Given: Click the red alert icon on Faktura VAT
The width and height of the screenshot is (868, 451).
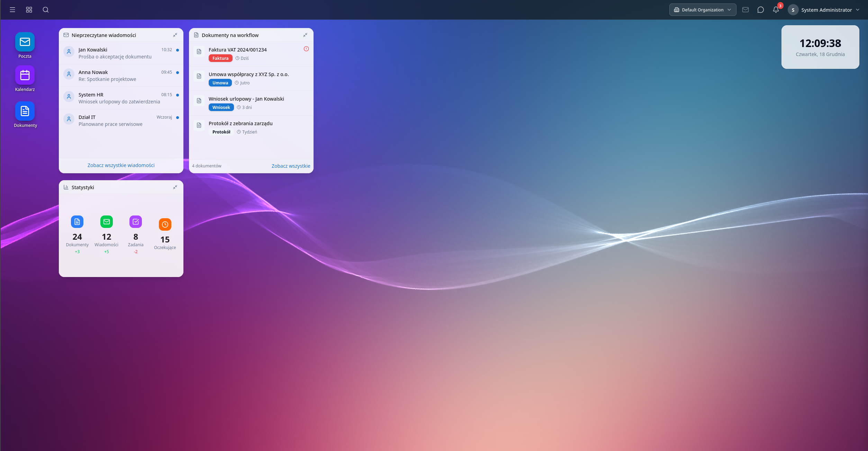Looking at the screenshot, I should [306, 49].
